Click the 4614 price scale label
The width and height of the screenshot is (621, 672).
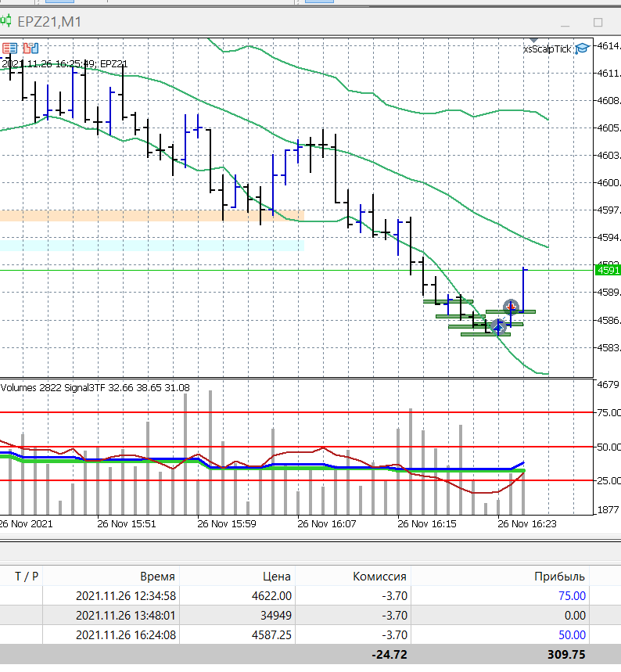[x=608, y=46]
